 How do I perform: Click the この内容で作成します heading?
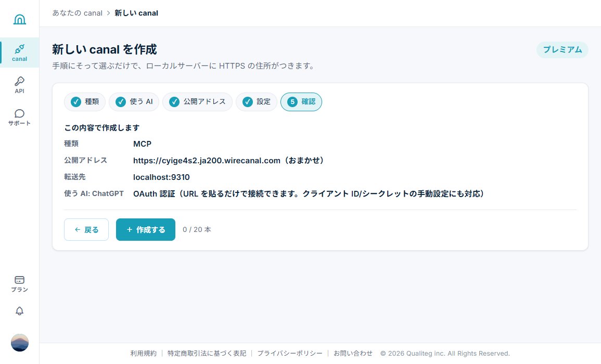102,127
